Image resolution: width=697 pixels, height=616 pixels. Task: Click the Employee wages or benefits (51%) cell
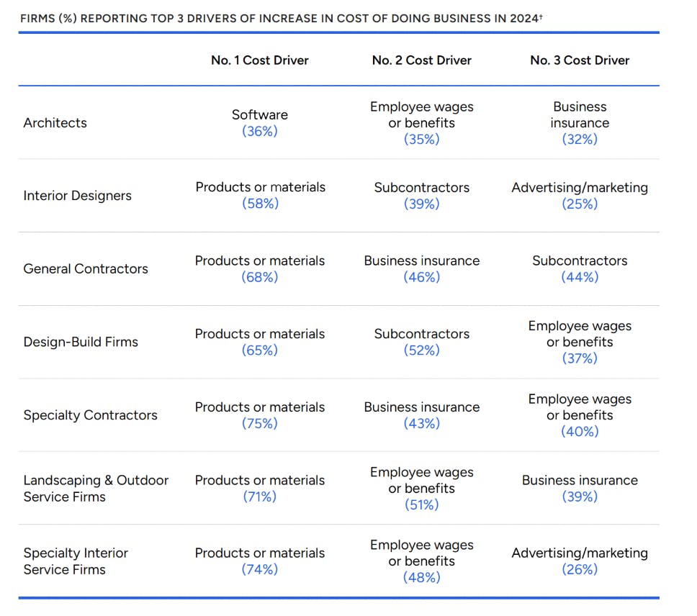[x=421, y=488]
